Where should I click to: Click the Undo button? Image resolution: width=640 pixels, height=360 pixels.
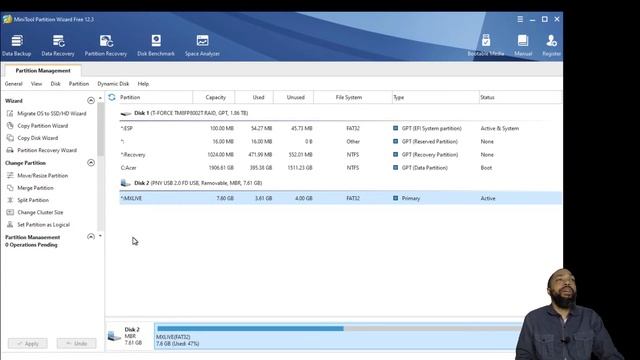coord(77,343)
